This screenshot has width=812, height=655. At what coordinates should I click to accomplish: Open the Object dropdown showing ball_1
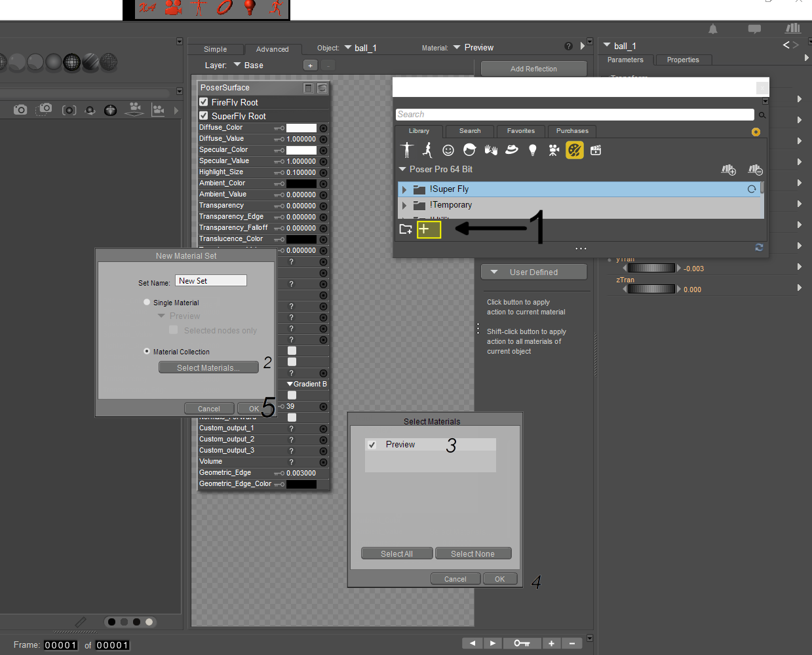(x=360, y=48)
